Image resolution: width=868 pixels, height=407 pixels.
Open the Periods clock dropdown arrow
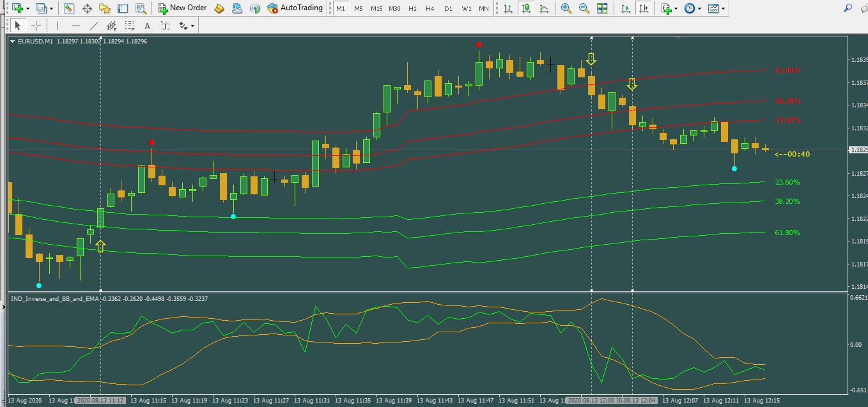pyautogui.click(x=700, y=9)
